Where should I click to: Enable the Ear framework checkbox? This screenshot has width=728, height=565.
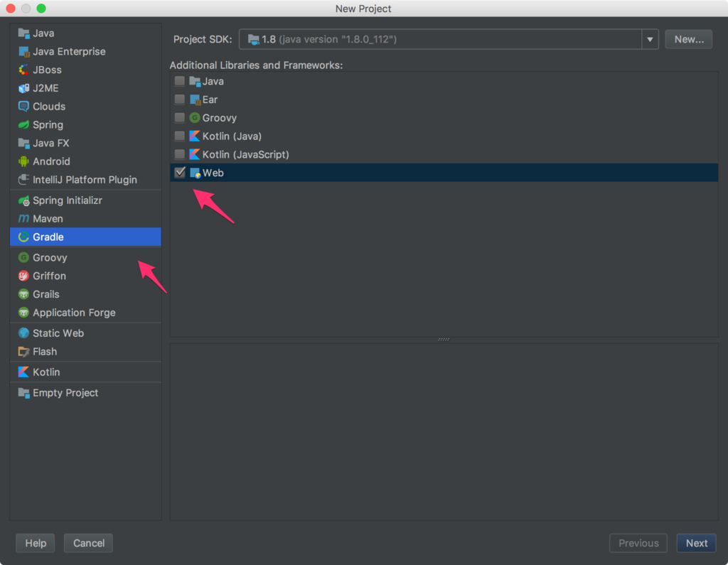(180, 99)
